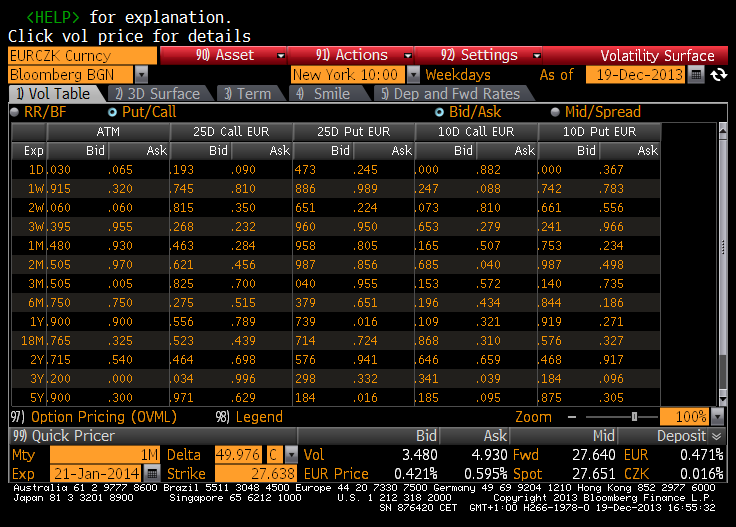Click the 10D Call EUR column header

pos(476,132)
